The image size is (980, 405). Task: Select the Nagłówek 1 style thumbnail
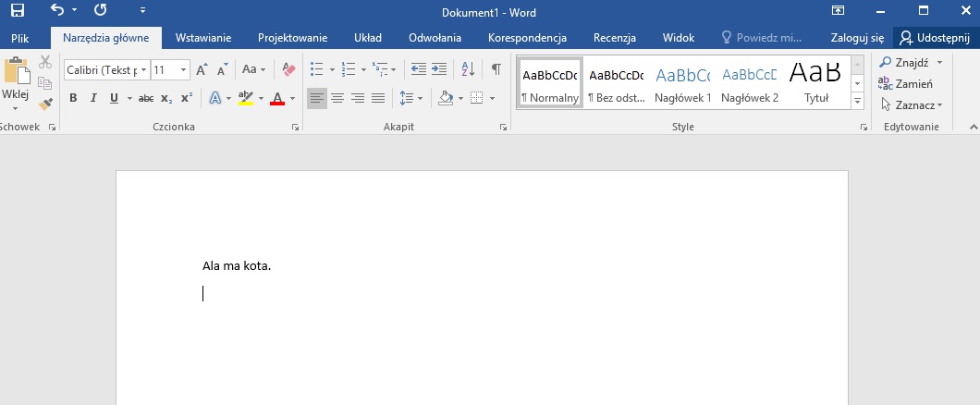(x=683, y=83)
